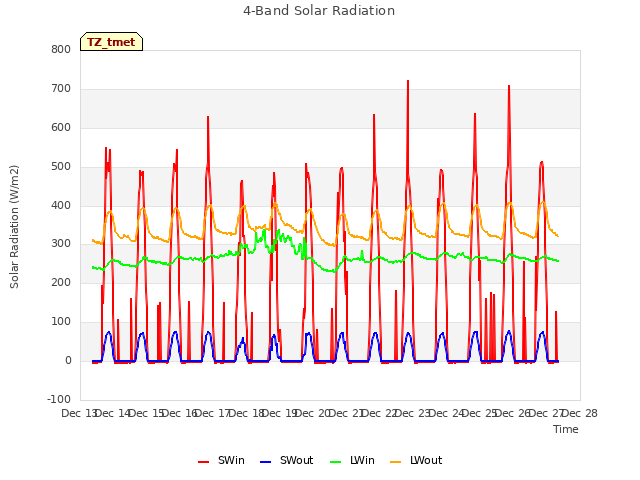Viewport: 640px width, 480px height.
Task: Click the Time axis label
Action: [x=565, y=429]
